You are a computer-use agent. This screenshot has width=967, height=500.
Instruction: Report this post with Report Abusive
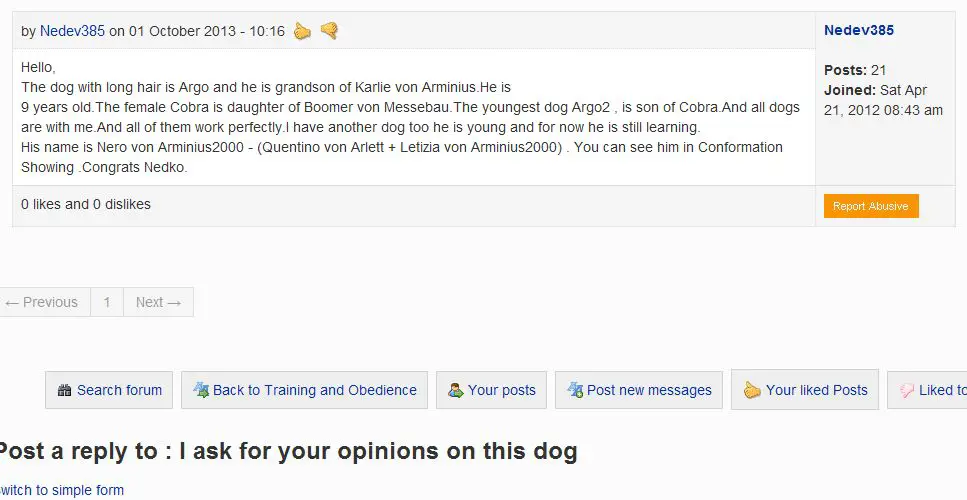[871, 206]
